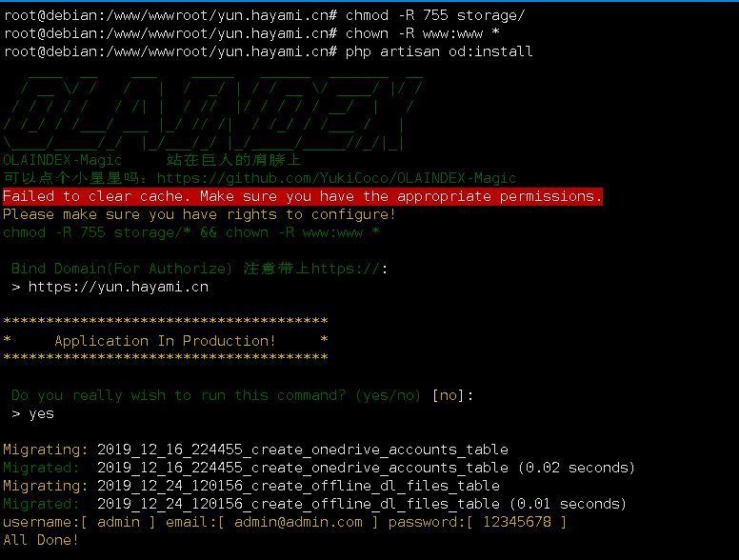Click the green 'chmod -R 755 storage/* && chown' hint
This screenshot has width=739, height=560.
pyautogui.click(x=190, y=232)
